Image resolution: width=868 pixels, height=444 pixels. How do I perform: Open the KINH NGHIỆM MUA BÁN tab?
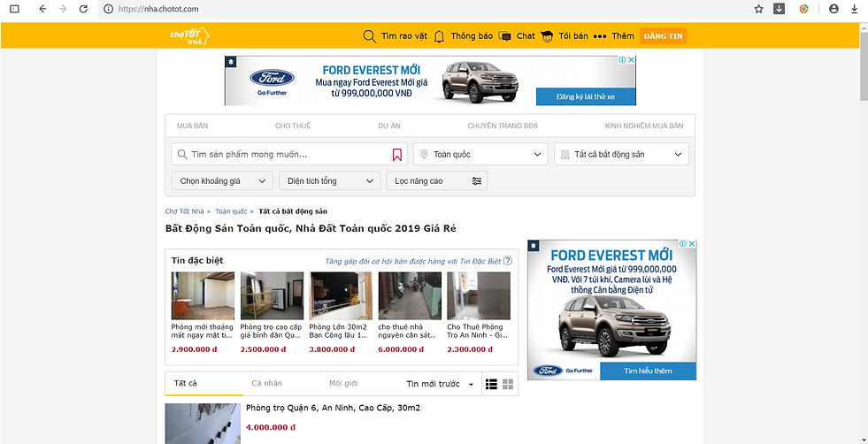pyautogui.click(x=644, y=126)
